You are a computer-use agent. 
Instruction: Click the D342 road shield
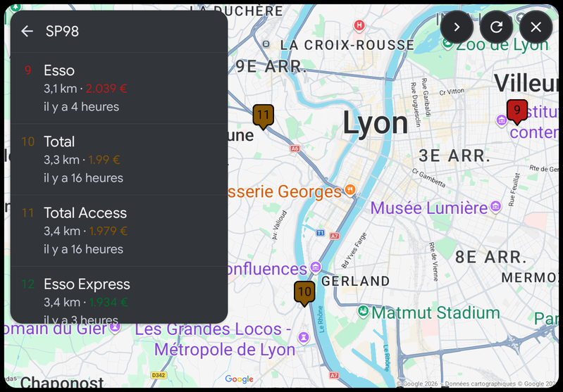pyautogui.click(x=159, y=375)
